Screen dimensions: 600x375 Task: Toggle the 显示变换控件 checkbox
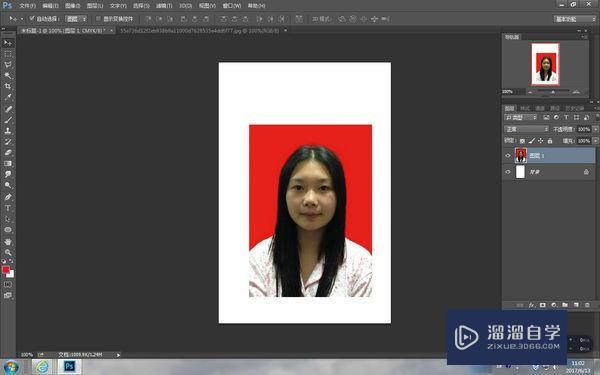[98, 18]
